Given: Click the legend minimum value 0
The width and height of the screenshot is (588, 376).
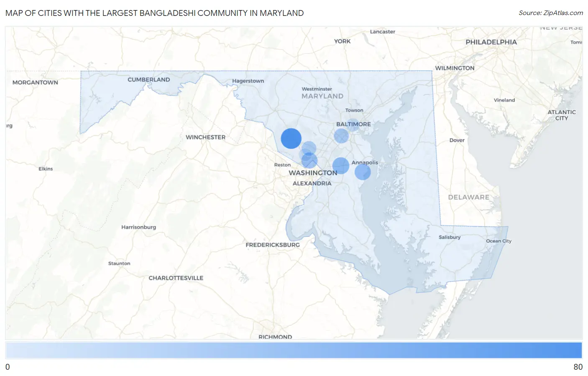Looking at the screenshot, I should point(8,367).
